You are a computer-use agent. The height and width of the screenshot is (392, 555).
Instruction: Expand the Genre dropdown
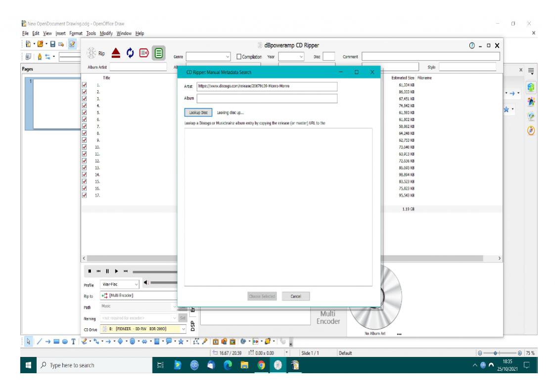[228, 57]
